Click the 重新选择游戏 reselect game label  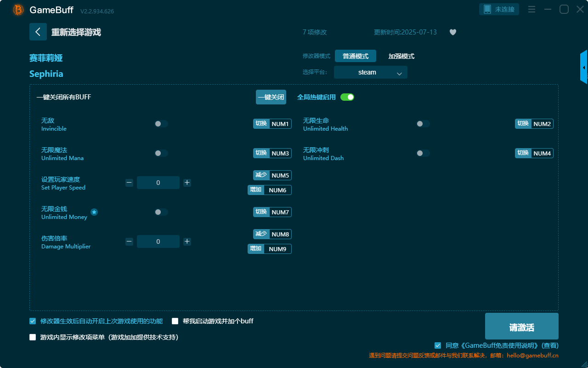coord(76,32)
